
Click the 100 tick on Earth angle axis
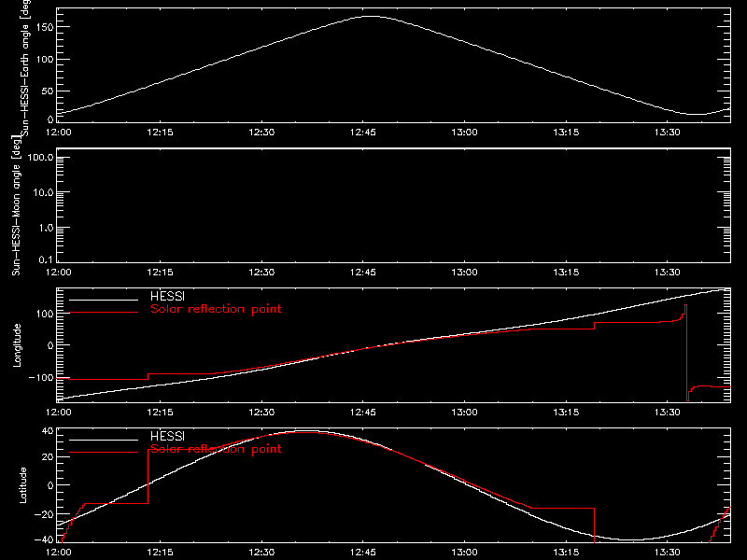(x=47, y=60)
